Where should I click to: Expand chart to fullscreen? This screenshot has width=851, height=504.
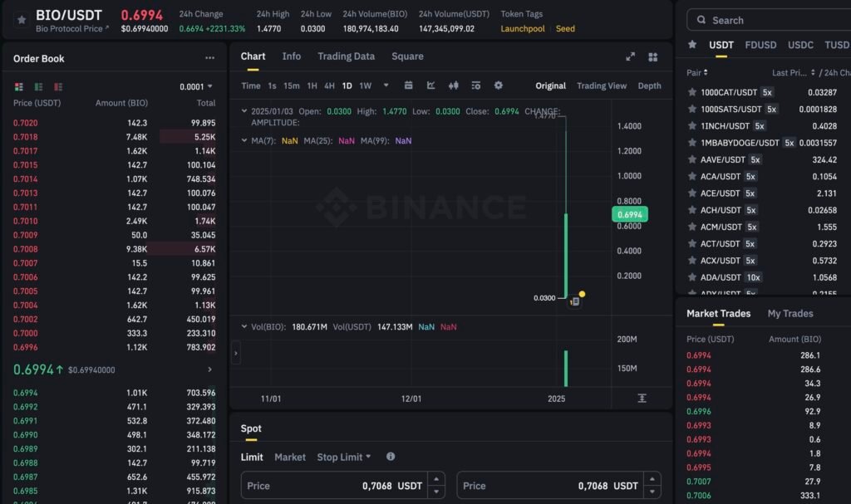tap(630, 57)
